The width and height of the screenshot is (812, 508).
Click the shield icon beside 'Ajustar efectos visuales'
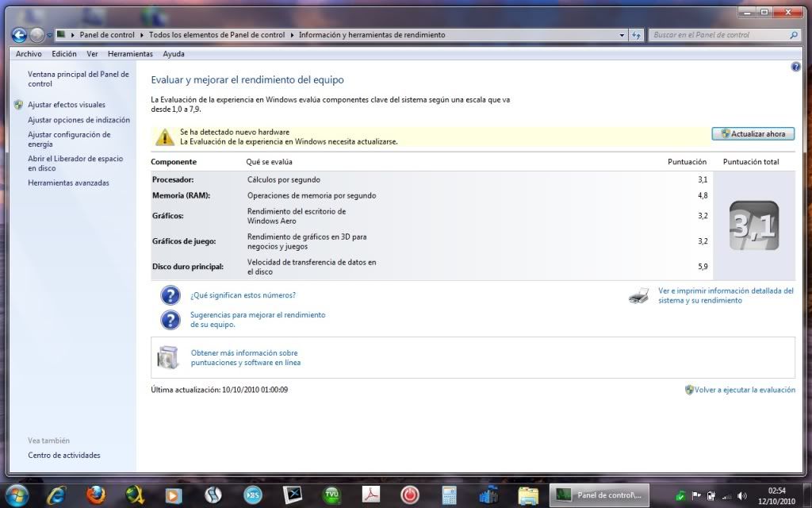(x=19, y=105)
